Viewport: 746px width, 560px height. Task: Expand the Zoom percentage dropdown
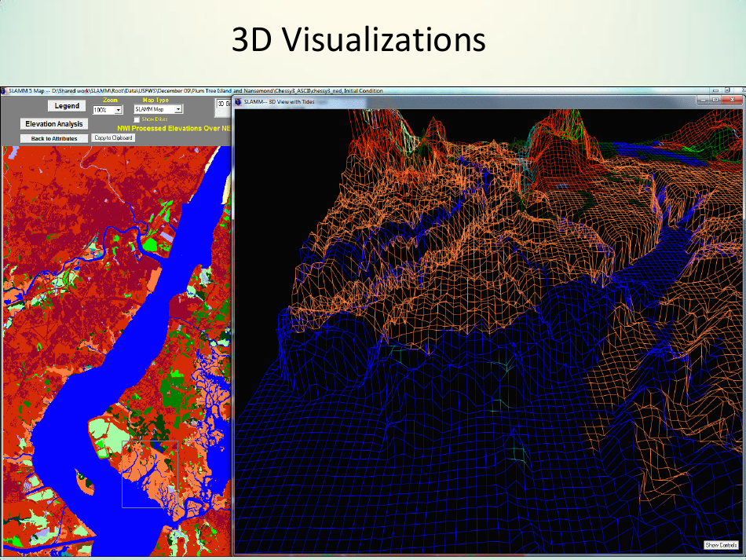tap(119, 110)
